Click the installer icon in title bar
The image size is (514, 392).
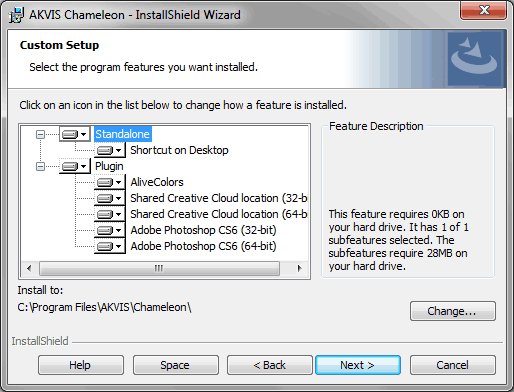pyautogui.click(x=17, y=15)
